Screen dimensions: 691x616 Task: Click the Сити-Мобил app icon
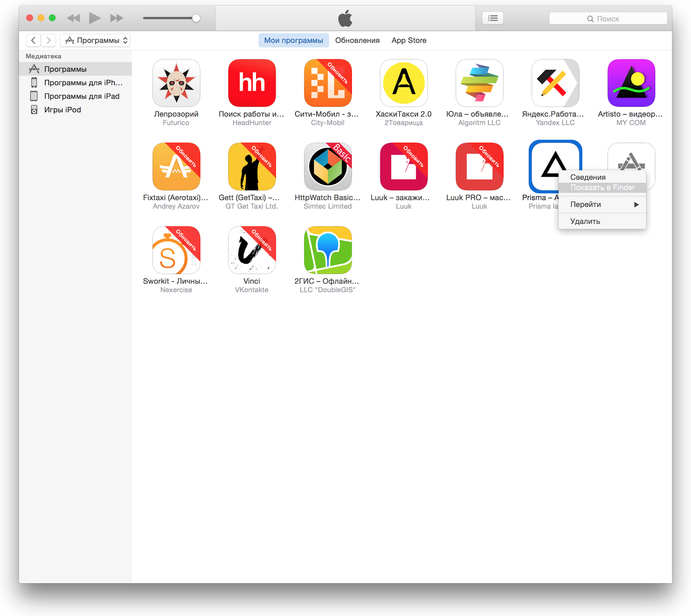click(328, 83)
